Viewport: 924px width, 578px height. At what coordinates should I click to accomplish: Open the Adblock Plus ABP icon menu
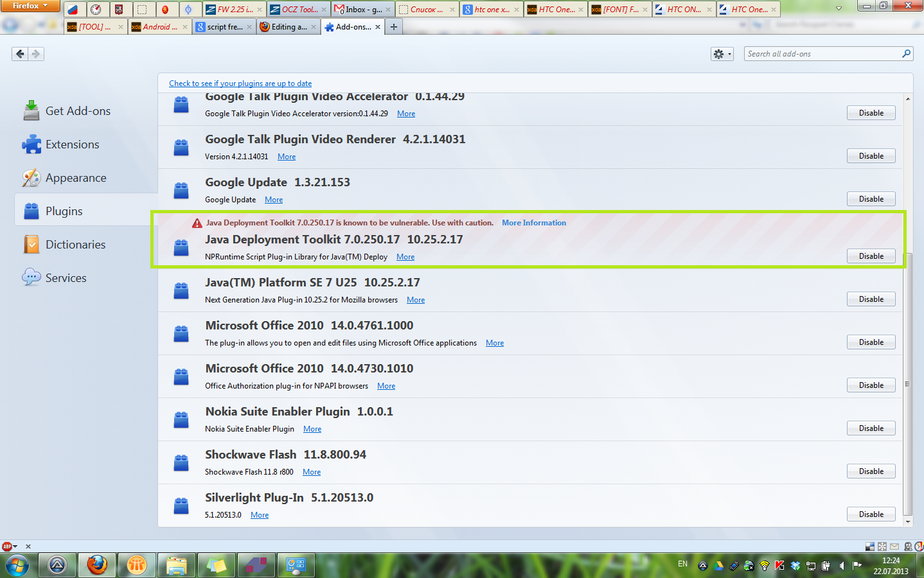[10, 547]
